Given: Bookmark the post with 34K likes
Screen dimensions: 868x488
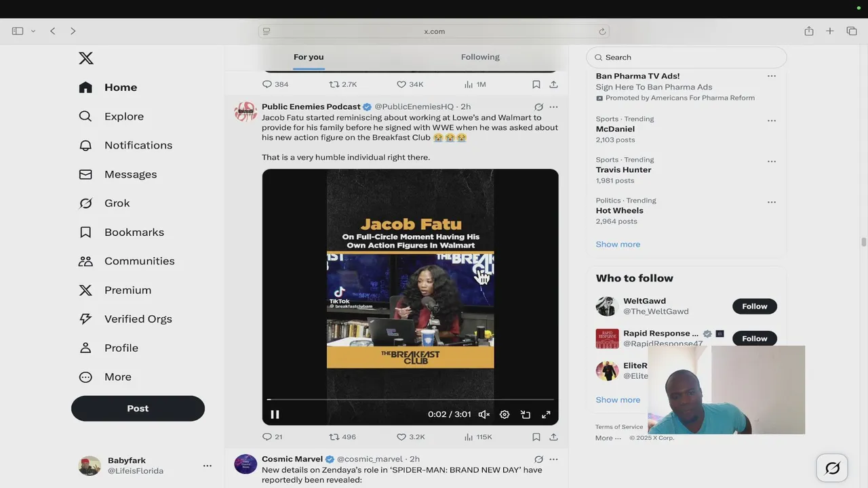Looking at the screenshot, I should point(536,85).
